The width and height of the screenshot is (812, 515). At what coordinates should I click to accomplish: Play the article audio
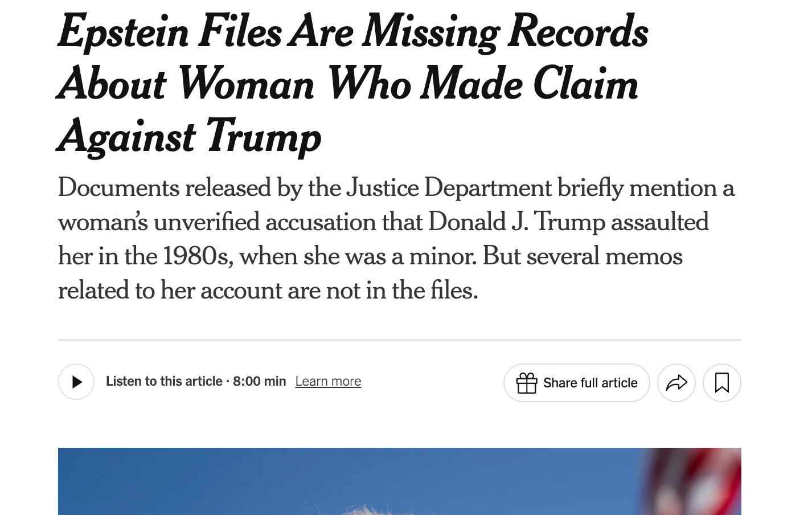click(x=76, y=382)
